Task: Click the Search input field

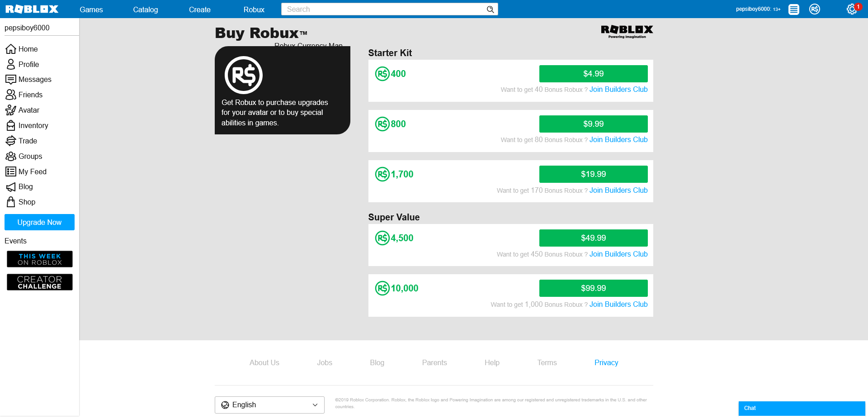Action: click(384, 10)
